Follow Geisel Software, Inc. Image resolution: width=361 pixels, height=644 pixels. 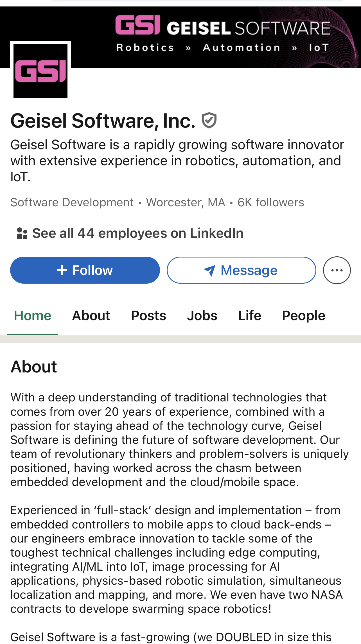click(85, 270)
